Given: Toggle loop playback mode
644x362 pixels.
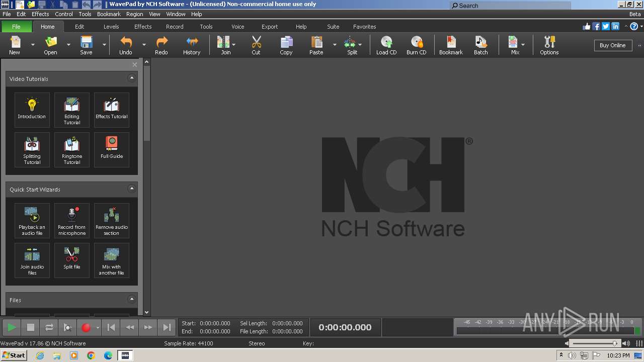Looking at the screenshot, I should pyautogui.click(x=49, y=327).
